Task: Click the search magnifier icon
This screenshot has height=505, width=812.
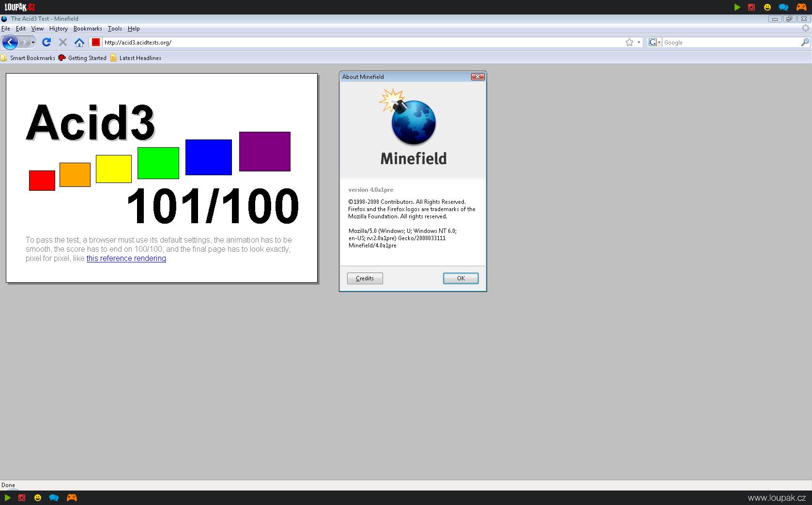Action: pos(805,43)
